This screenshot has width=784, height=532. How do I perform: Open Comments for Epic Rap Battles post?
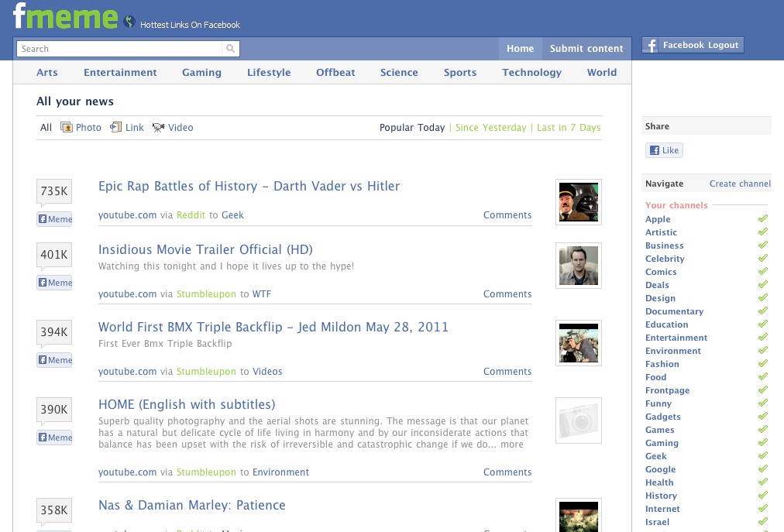click(x=507, y=215)
